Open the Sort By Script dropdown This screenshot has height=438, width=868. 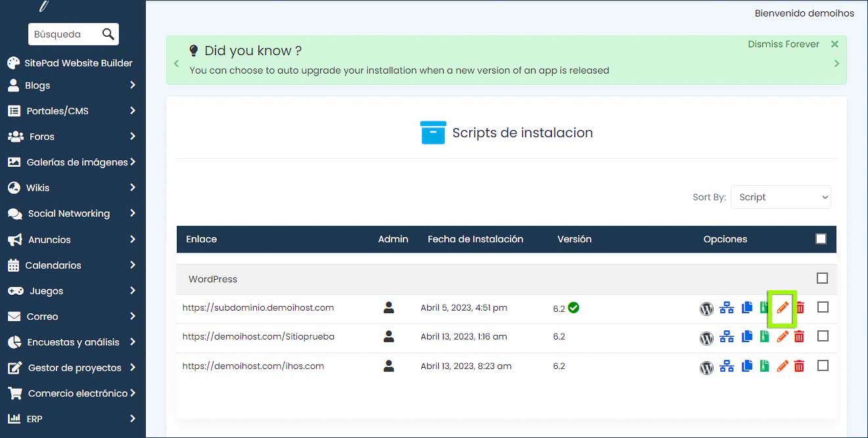tap(781, 197)
